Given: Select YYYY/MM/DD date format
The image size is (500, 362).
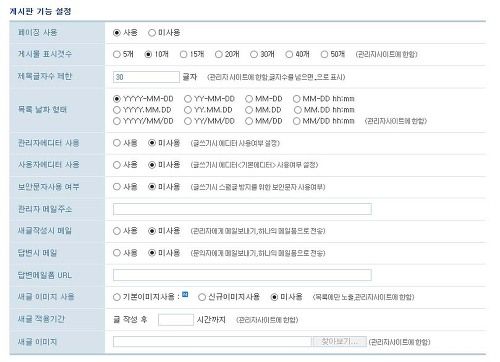Looking at the screenshot, I should tap(117, 121).
